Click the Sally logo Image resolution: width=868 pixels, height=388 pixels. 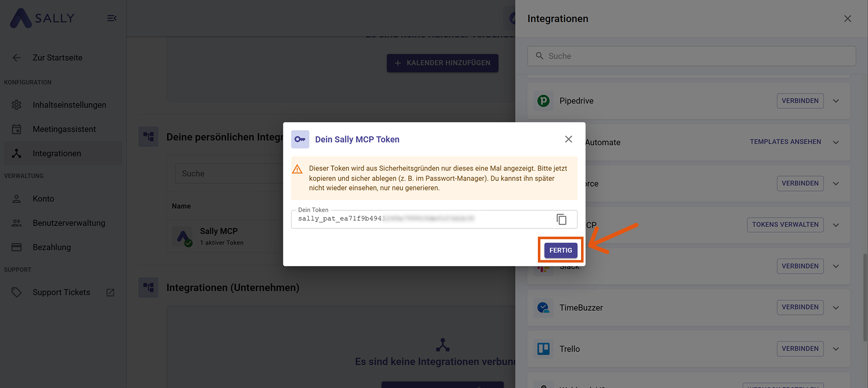(42, 18)
